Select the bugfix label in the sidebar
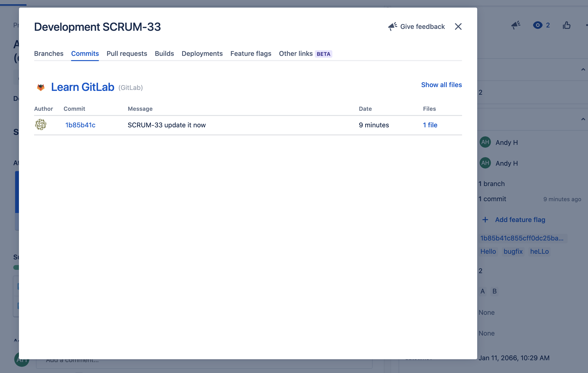Image resolution: width=588 pixels, height=373 pixels. (513, 251)
